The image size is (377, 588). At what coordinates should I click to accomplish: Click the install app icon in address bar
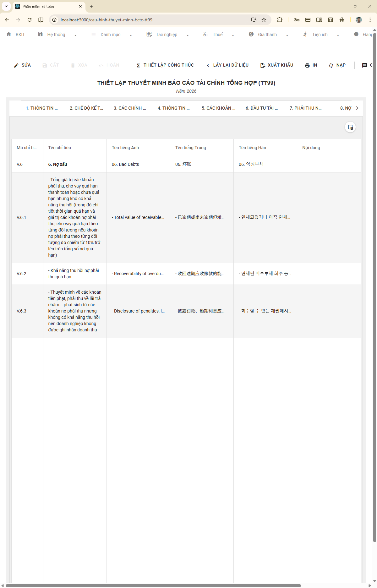pos(254,20)
